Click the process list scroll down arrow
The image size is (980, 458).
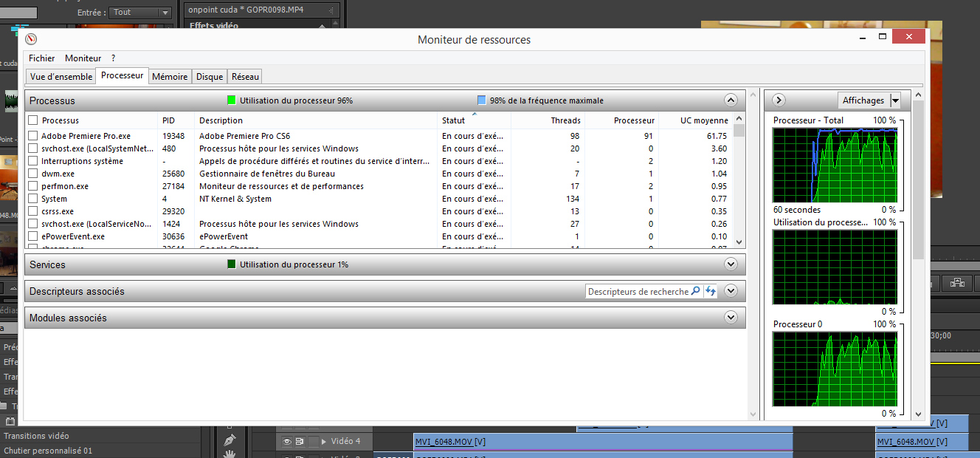[x=739, y=242]
